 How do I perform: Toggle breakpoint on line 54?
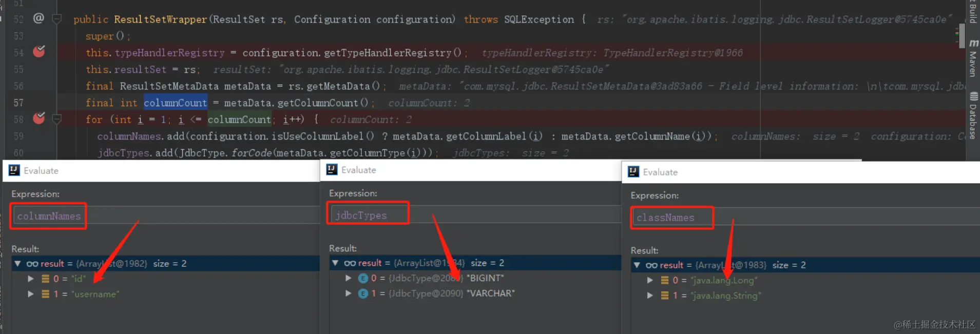click(39, 51)
